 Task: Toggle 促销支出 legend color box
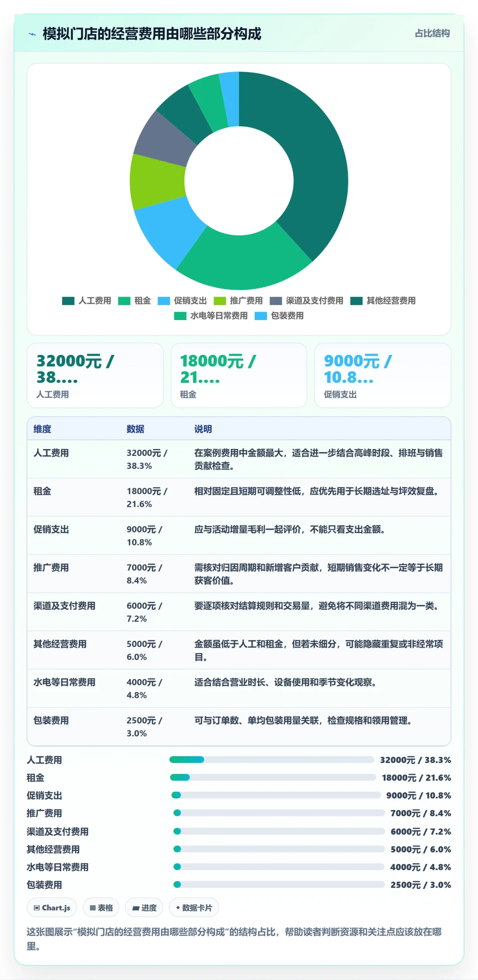[x=164, y=301]
